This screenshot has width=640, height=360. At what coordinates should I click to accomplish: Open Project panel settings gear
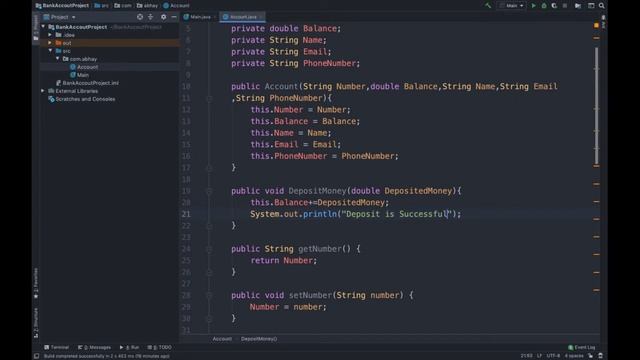click(163, 17)
